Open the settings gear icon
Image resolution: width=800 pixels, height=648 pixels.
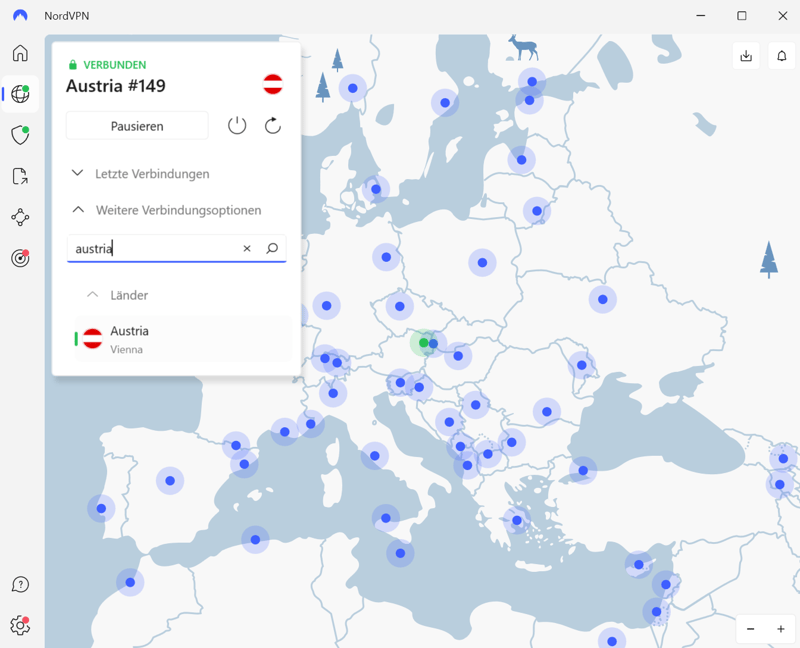[20, 625]
